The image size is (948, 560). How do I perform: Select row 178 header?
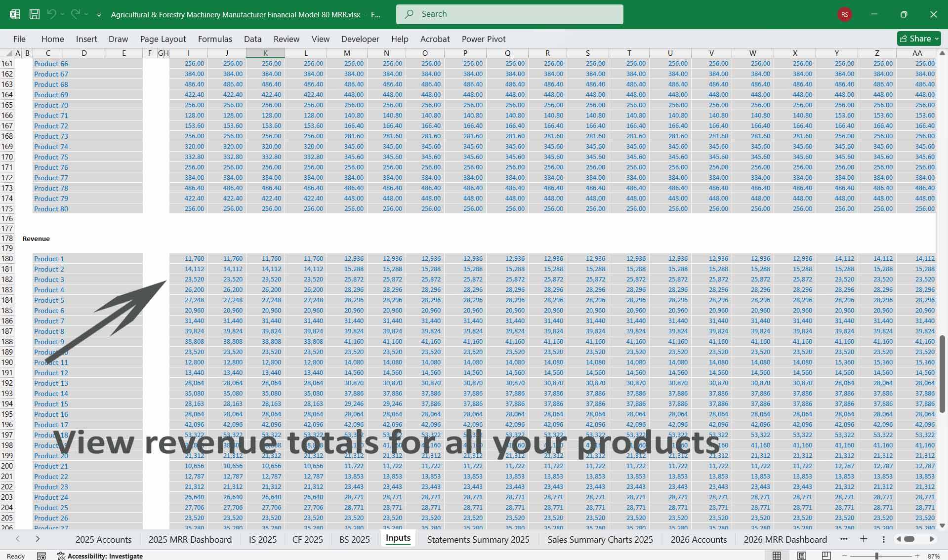[x=7, y=239]
